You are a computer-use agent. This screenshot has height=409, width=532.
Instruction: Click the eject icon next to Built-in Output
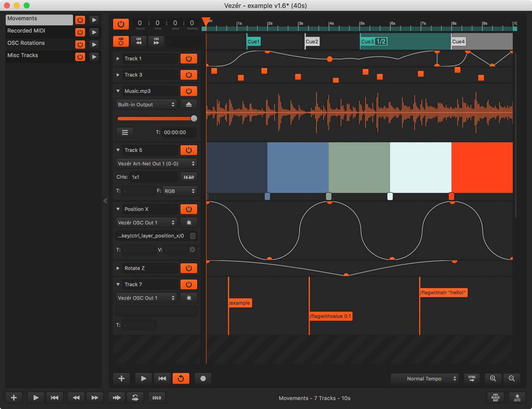189,104
